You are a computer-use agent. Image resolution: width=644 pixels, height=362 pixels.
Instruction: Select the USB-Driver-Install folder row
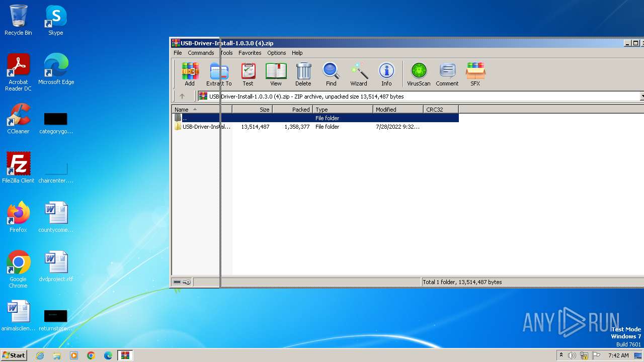pos(315,127)
